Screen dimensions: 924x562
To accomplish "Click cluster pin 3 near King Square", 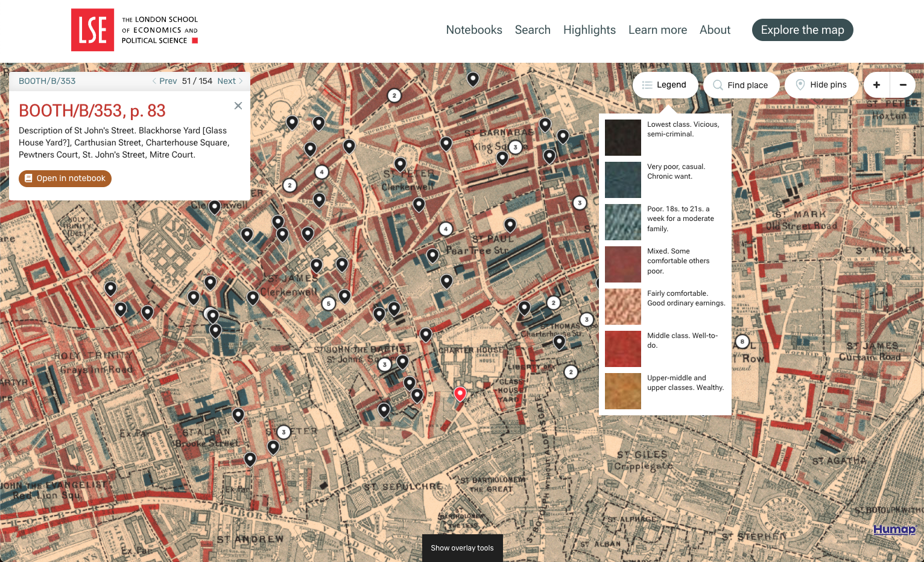I will pyautogui.click(x=515, y=147).
